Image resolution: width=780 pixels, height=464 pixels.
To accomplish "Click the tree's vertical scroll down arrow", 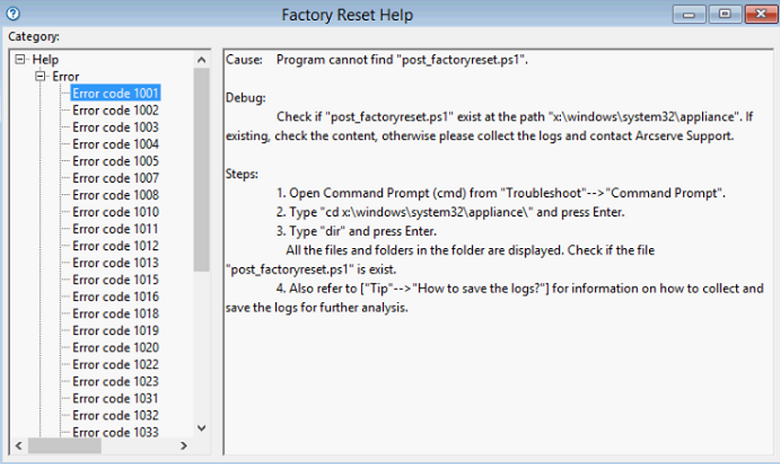I will 201,428.
